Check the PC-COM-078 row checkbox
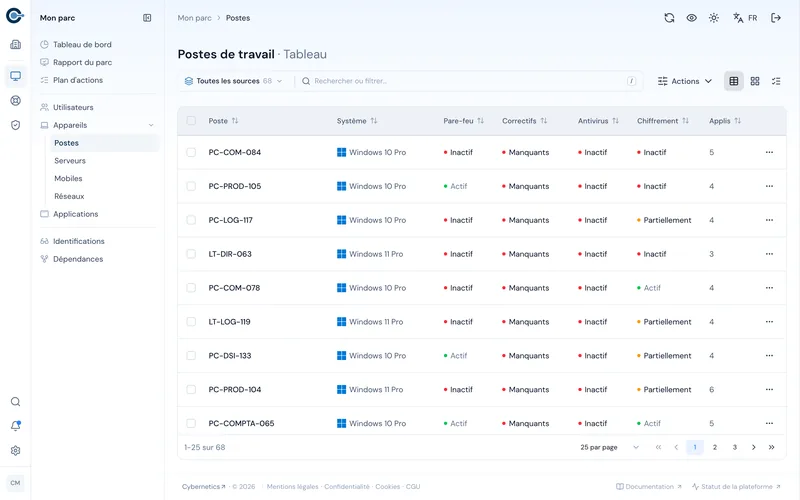This screenshot has height=500, width=800. (x=191, y=288)
